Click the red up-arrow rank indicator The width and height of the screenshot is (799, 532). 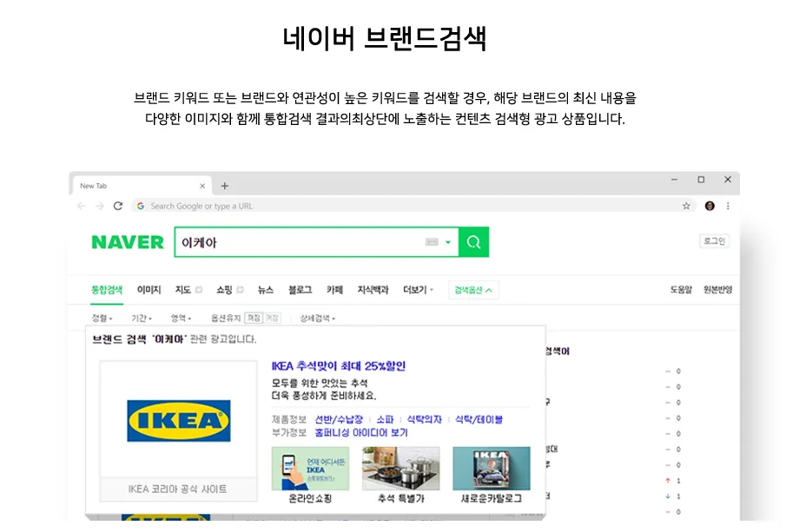[x=668, y=481]
